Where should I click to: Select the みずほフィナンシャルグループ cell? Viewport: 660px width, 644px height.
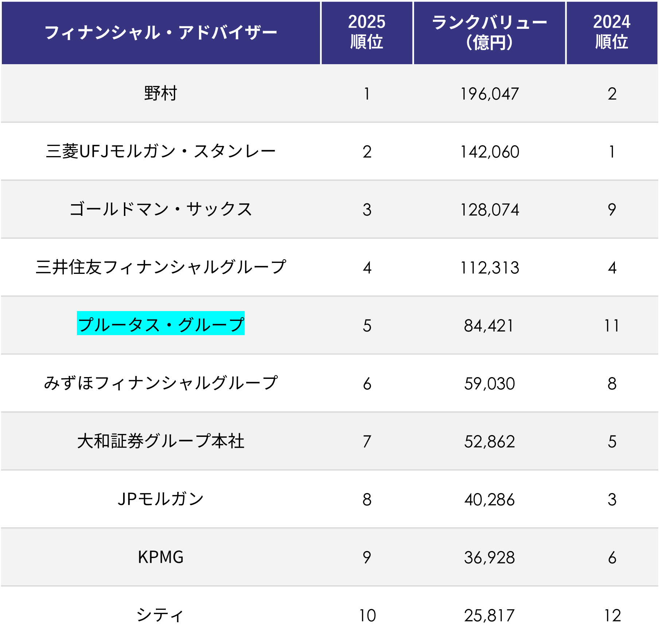161,383
